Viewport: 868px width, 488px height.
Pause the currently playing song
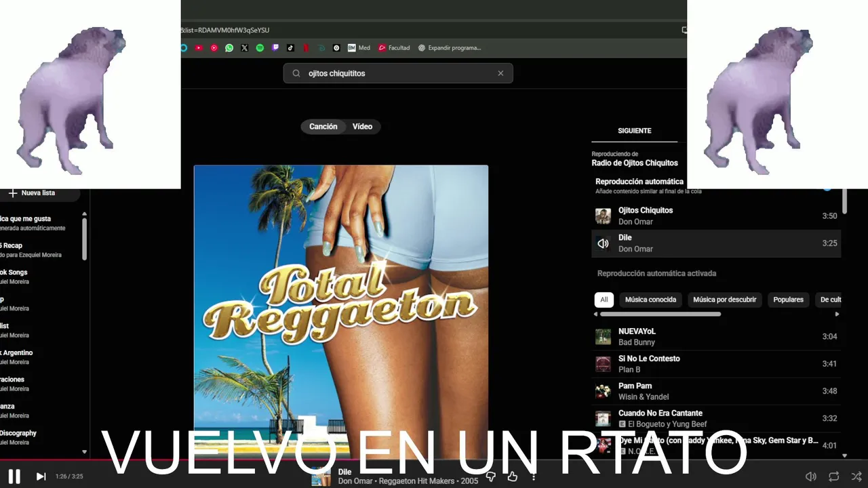pyautogui.click(x=14, y=476)
